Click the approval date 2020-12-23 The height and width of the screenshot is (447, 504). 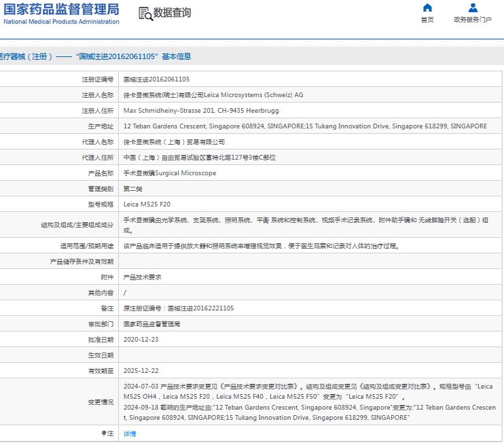pos(141,340)
